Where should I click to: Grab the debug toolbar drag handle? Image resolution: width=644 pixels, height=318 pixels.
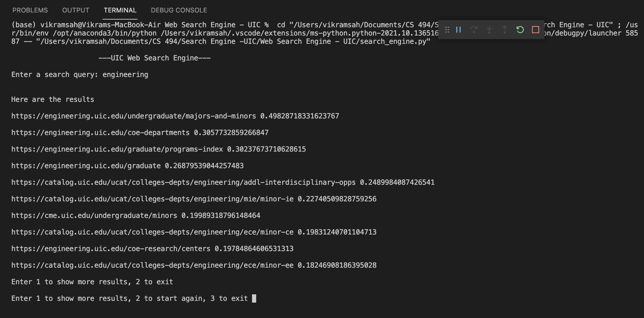click(447, 30)
